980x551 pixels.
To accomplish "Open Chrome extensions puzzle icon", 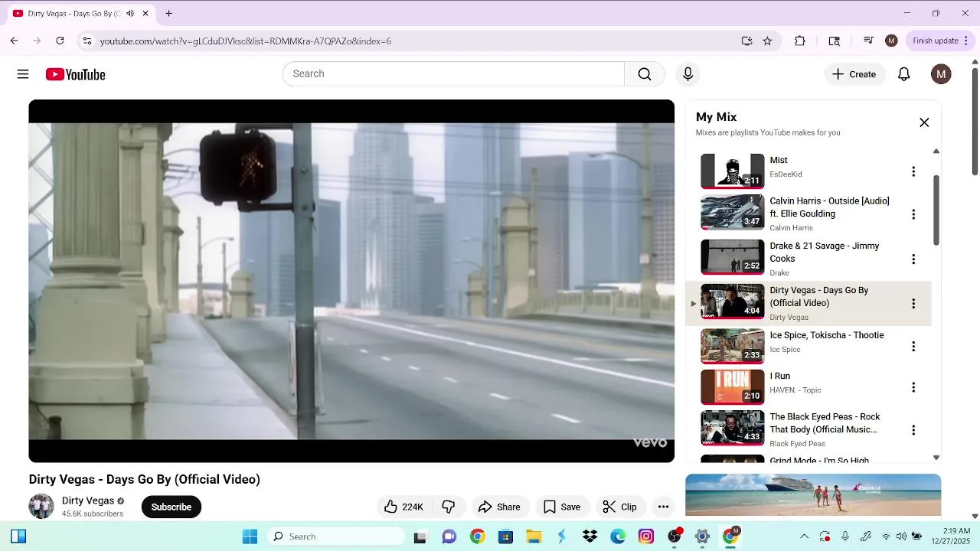I will (x=800, y=41).
